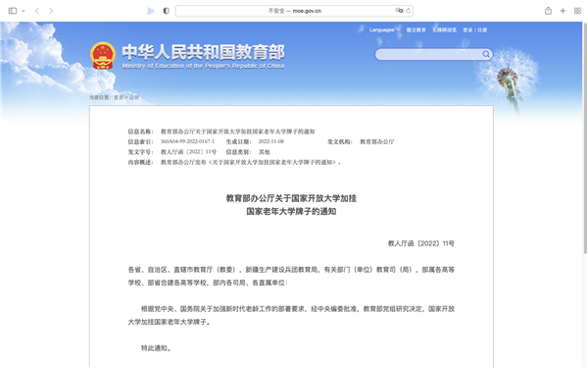
Task: Go back to the previous page
Action: point(37,11)
